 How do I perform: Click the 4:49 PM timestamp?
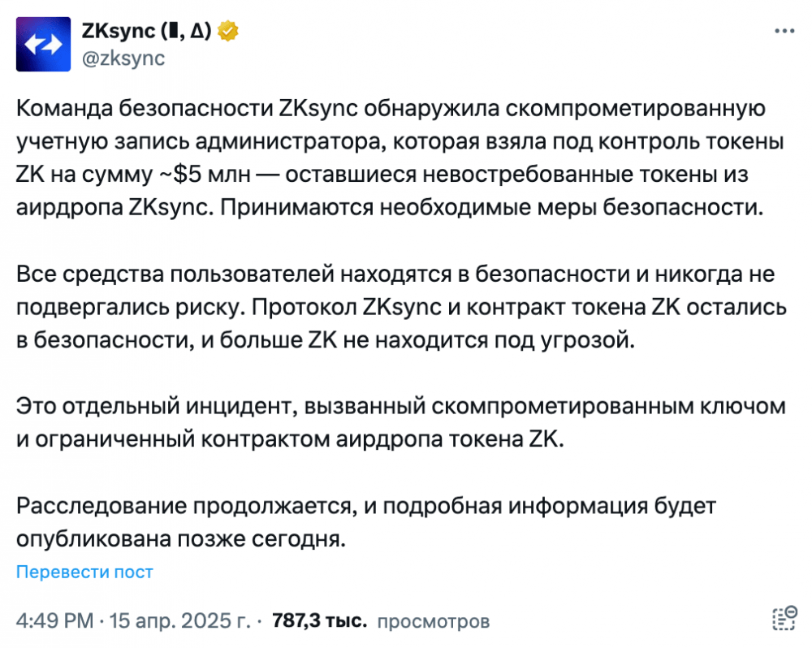55,620
